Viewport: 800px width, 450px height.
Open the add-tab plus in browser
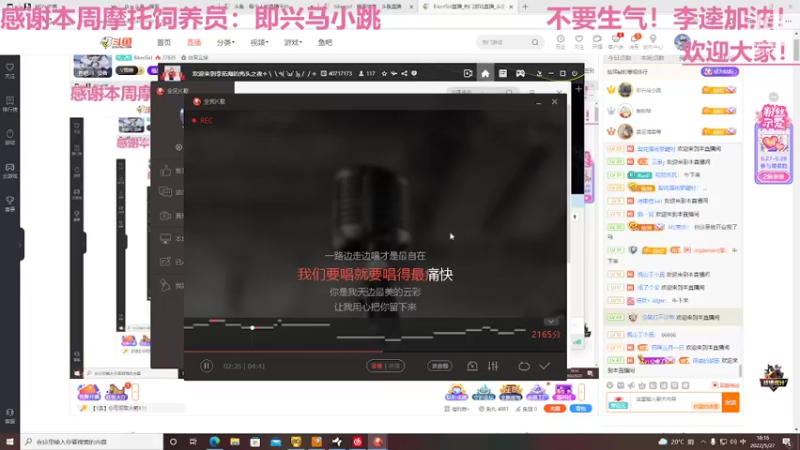tap(525, 7)
